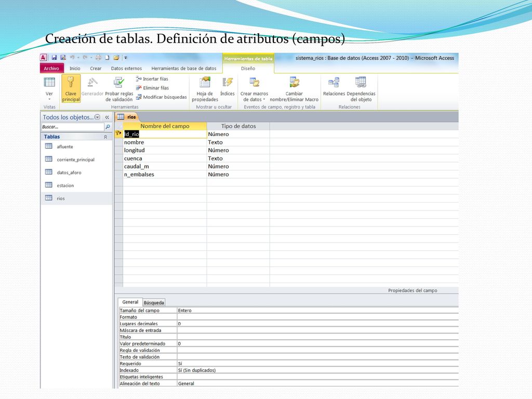532x399 pixels.
Task: Click Insertar filas
Action: [x=152, y=79]
